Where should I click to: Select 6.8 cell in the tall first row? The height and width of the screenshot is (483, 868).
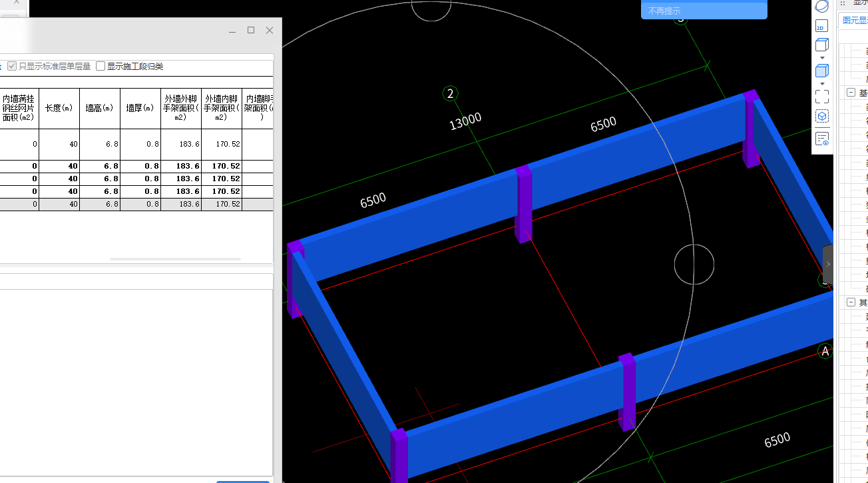pyautogui.click(x=100, y=144)
